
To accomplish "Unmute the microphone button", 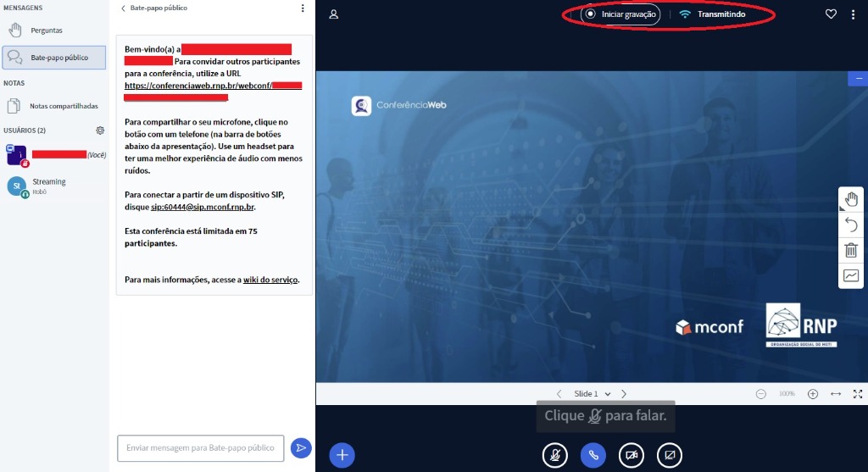I will point(554,455).
